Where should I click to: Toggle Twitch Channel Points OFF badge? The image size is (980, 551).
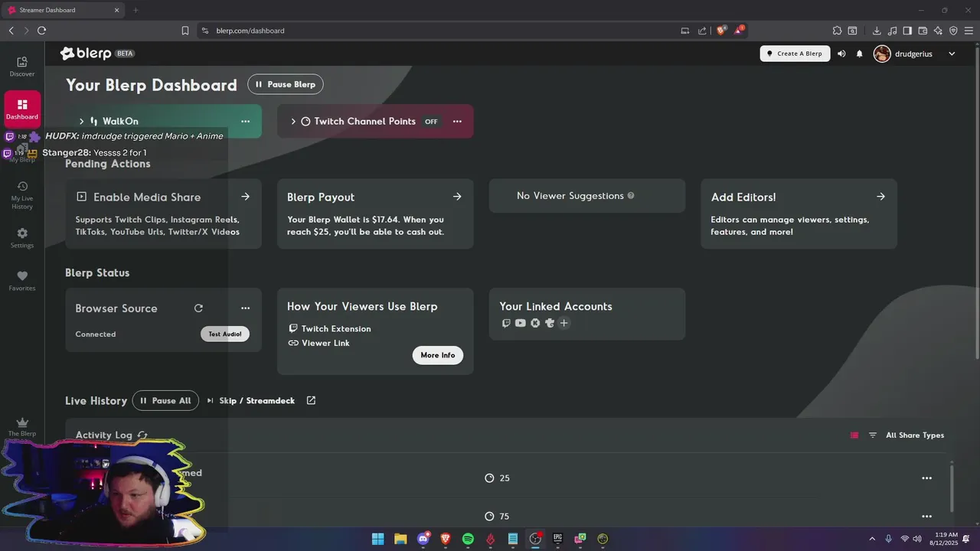[x=431, y=122]
